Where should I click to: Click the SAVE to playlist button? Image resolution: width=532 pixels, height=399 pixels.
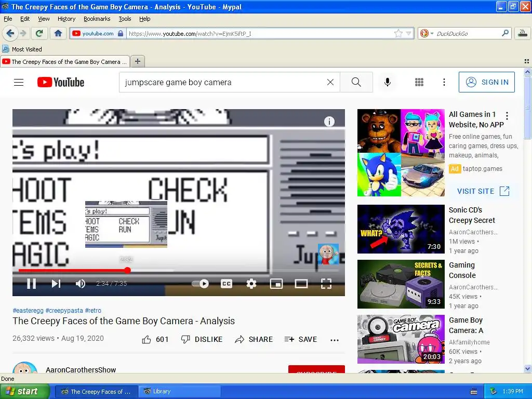(301, 339)
